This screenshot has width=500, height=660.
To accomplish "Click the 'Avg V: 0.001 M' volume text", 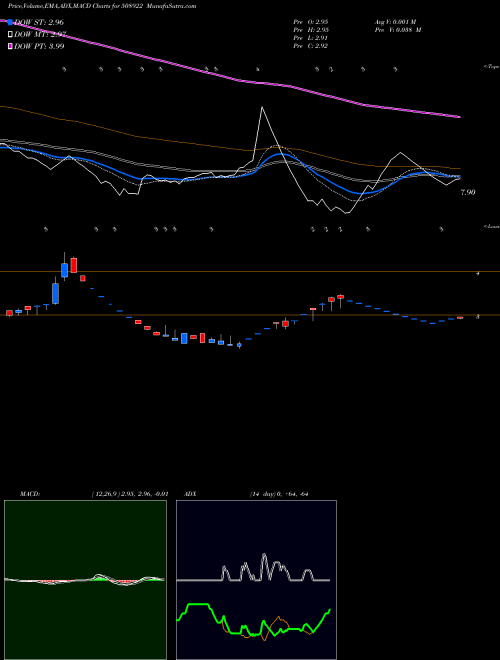I will point(395,22).
